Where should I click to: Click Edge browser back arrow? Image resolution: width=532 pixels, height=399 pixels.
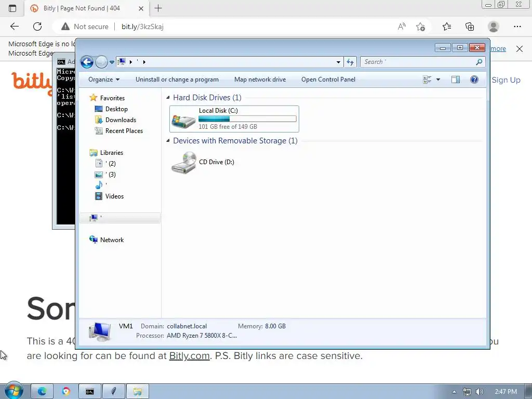[x=14, y=26]
